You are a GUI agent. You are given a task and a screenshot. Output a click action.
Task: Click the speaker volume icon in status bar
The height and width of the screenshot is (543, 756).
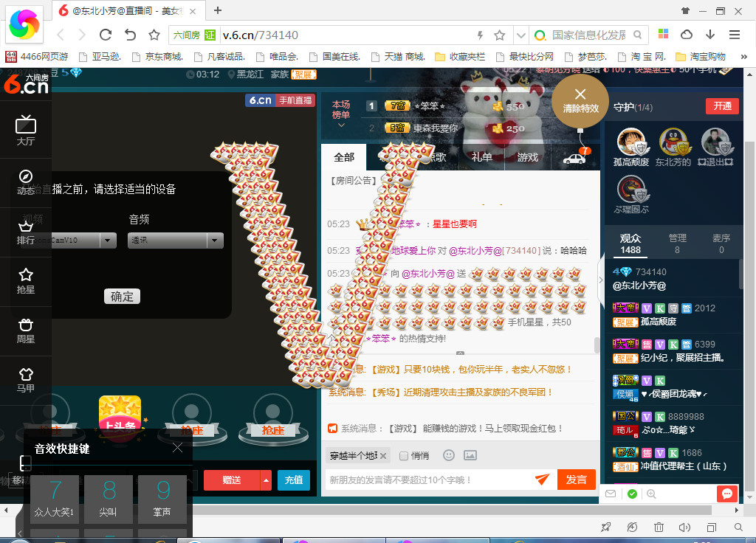684,528
